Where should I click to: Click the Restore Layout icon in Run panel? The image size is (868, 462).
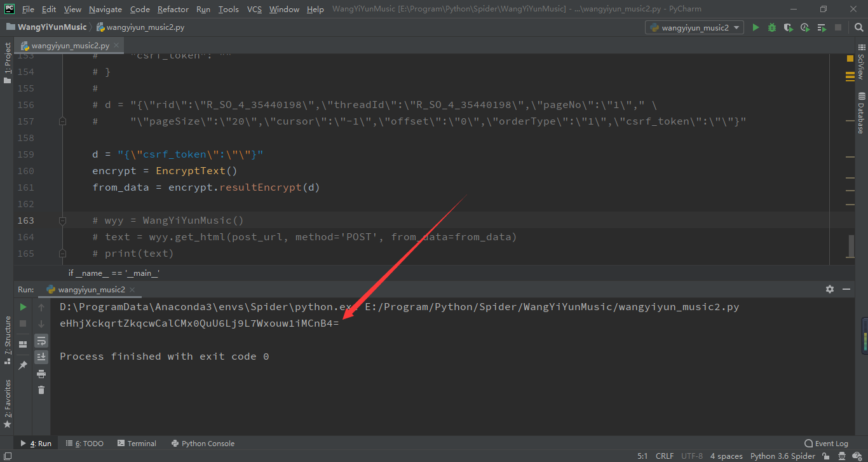click(23, 344)
